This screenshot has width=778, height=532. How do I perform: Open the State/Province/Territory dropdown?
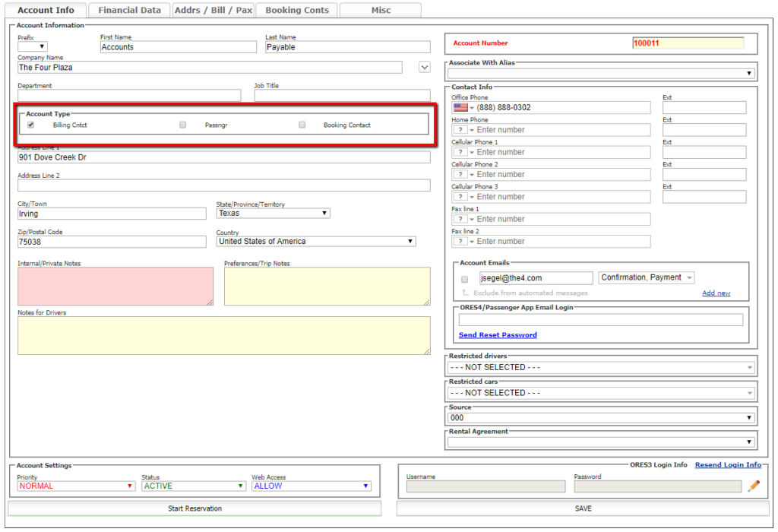tap(273, 214)
